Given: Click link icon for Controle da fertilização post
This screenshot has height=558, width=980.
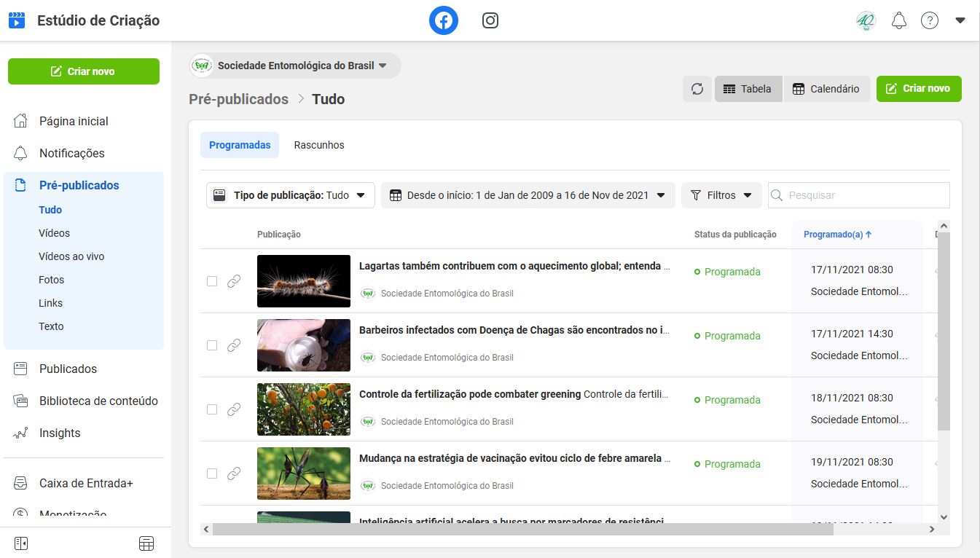Looking at the screenshot, I should (x=234, y=409).
